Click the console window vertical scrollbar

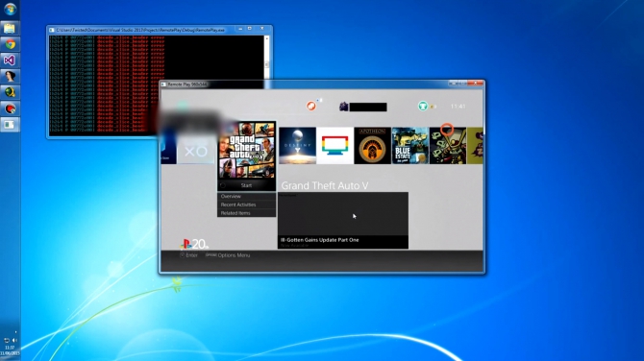coord(266,57)
